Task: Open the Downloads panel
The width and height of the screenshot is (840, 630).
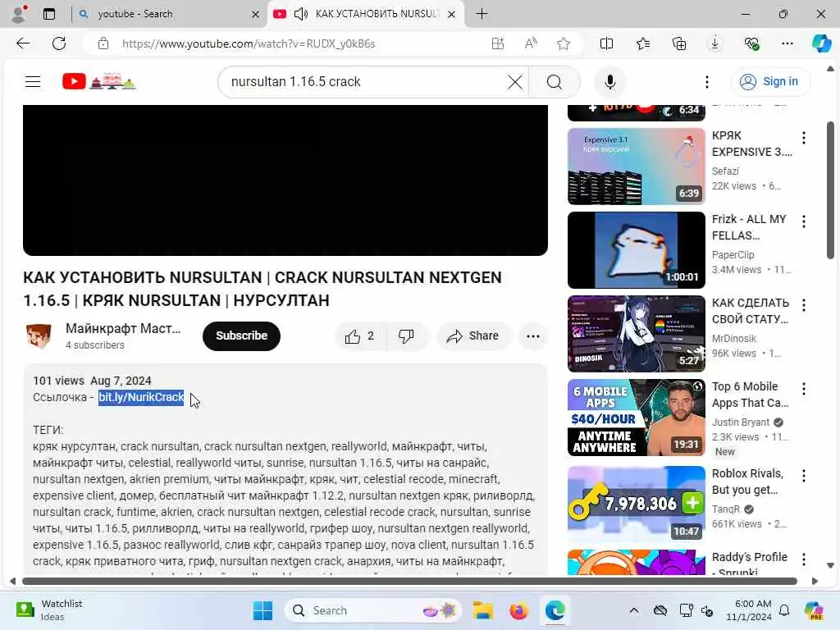Action: point(714,43)
